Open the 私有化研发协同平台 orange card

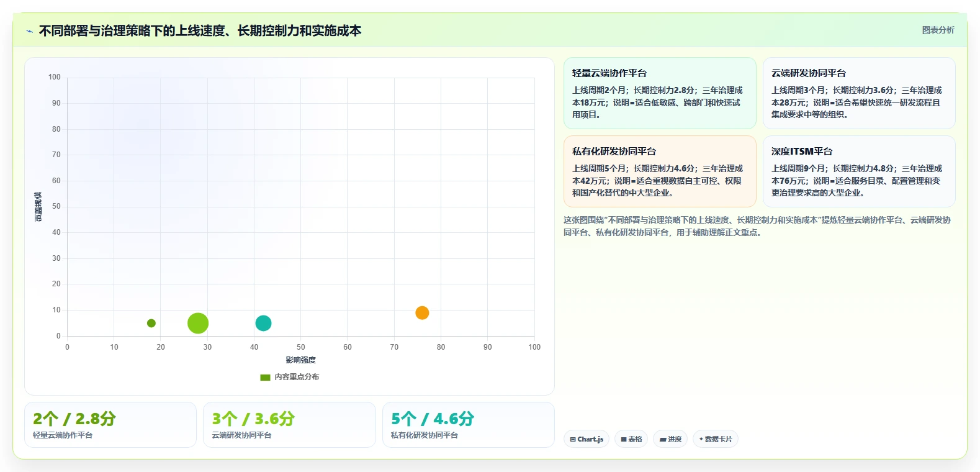pyautogui.click(x=660, y=171)
